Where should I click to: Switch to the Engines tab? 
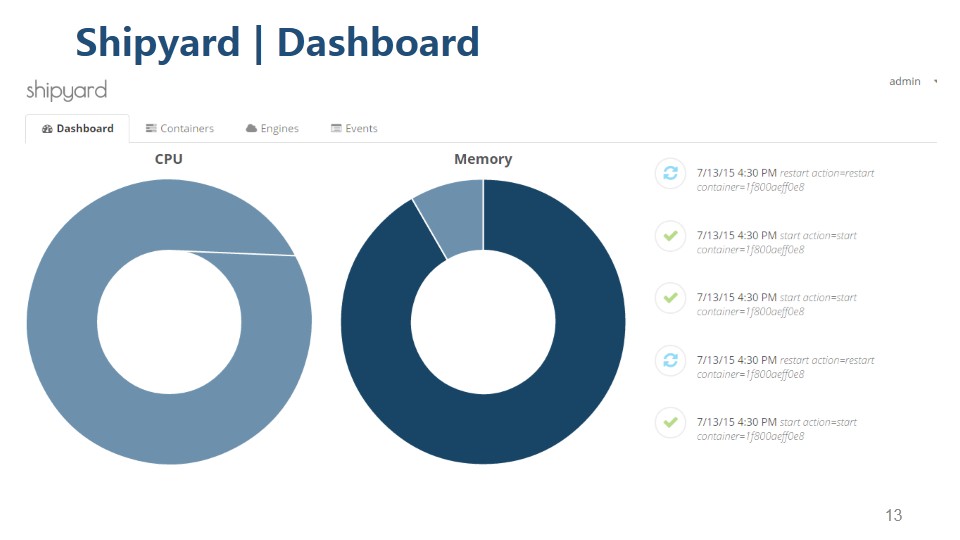pos(272,129)
